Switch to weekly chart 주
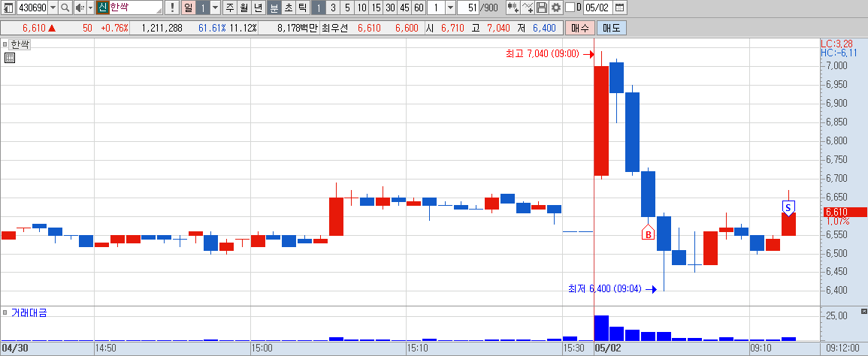The image size is (868, 356). tap(230, 8)
